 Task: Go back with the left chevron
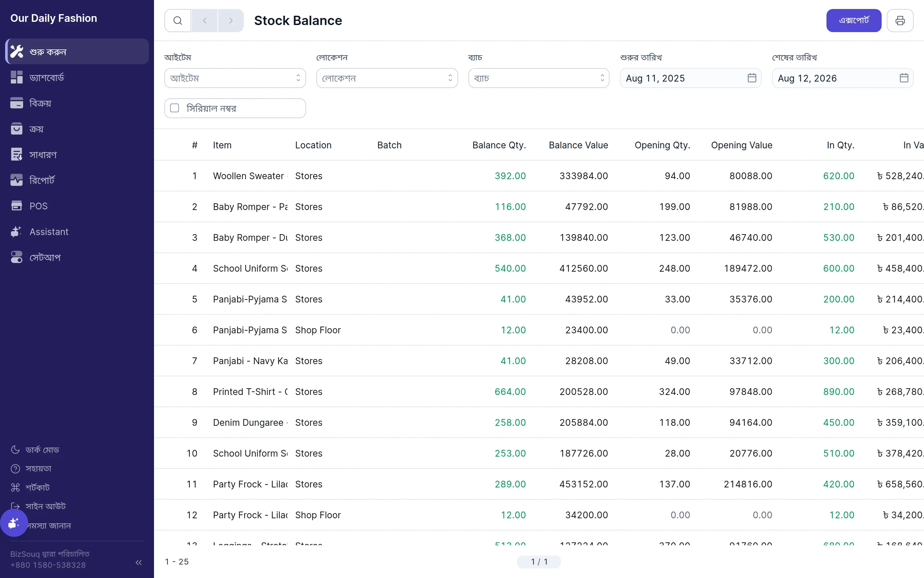pyautogui.click(x=205, y=21)
